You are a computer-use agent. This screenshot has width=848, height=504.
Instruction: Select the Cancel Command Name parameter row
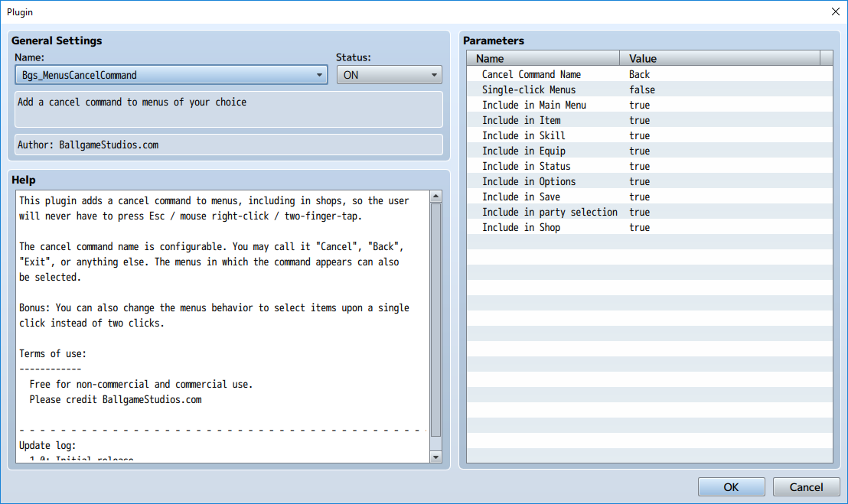point(649,74)
